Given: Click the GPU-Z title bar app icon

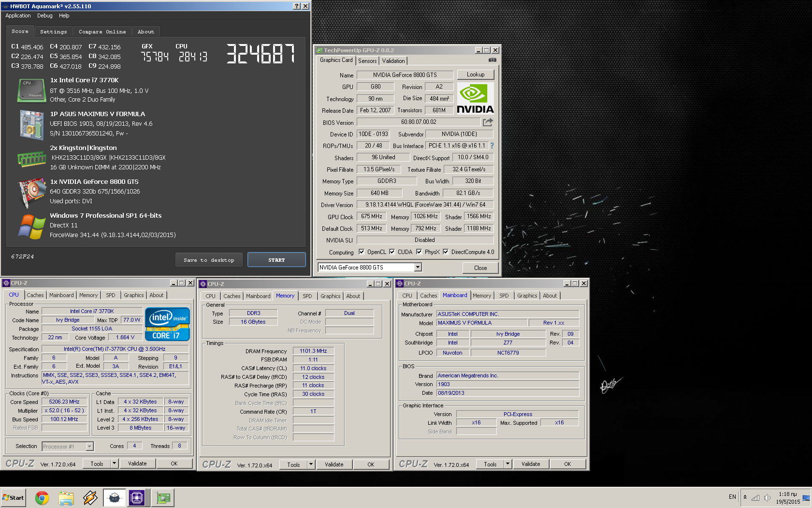Looking at the screenshot, I should (319, 50).
